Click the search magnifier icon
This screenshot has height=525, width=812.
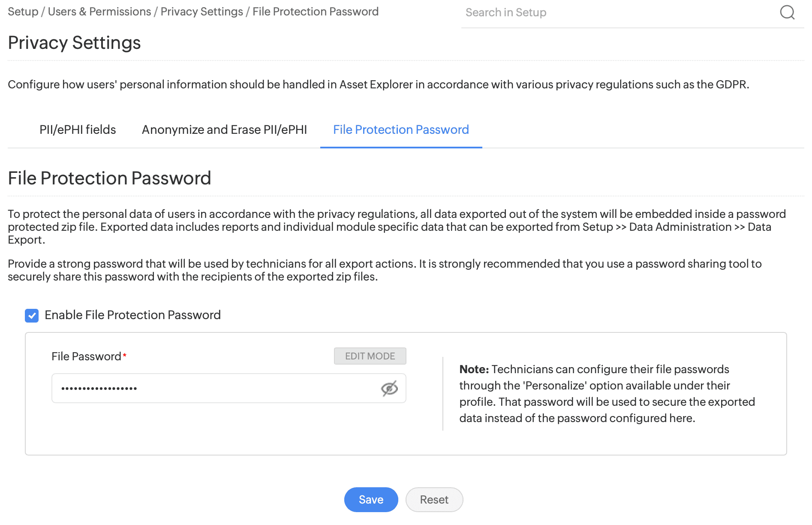[x=787, y=12]
